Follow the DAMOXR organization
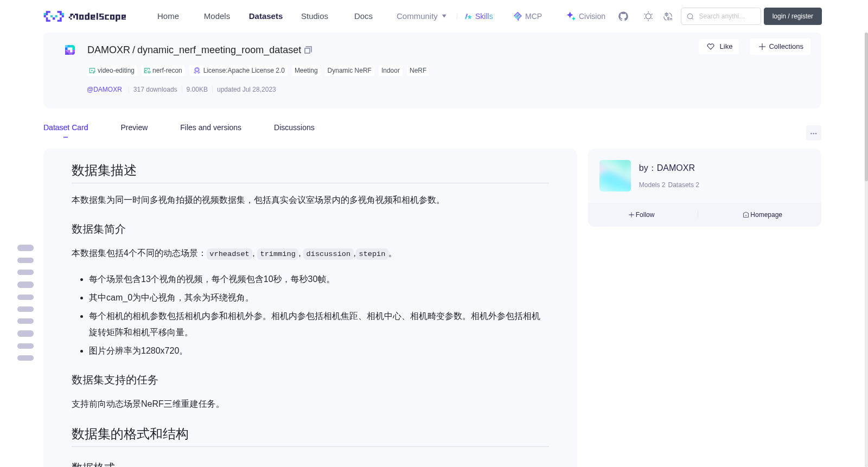Viewport: 868px width, 467px height. click(642, 215)
